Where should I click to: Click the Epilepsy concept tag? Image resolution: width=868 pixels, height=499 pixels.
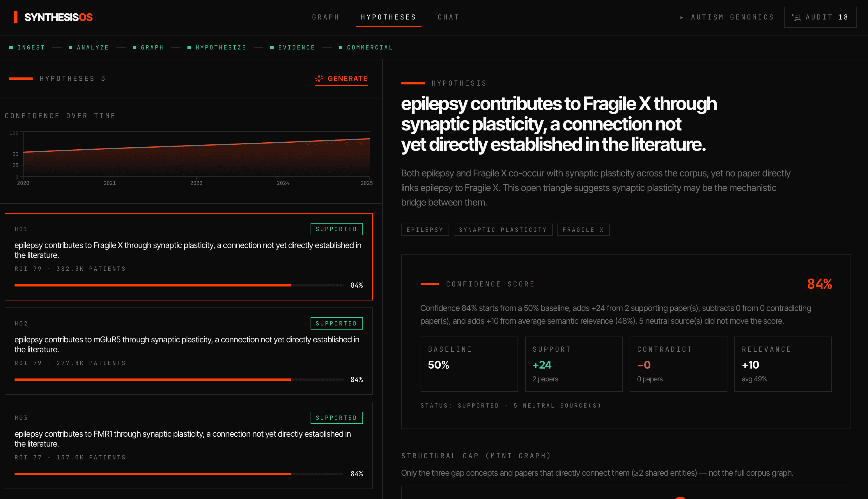pyautogui.click(x=425, y=230)
